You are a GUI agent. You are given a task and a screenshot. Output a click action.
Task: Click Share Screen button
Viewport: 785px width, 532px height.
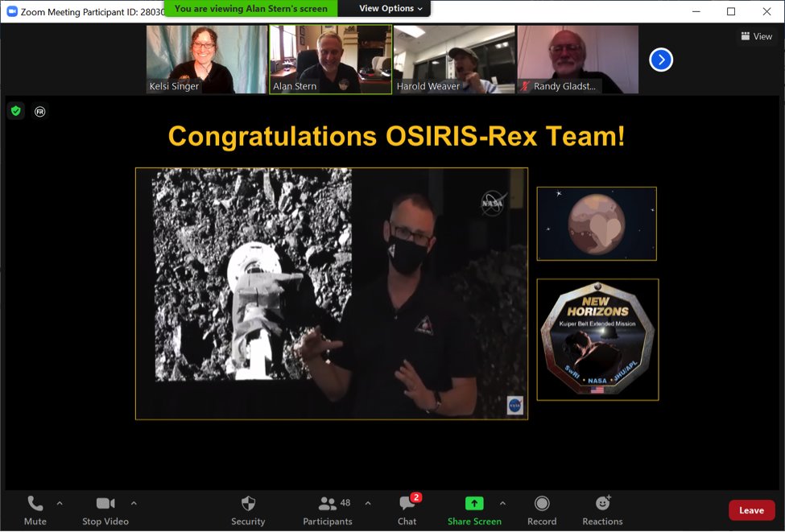pos(474,510)
